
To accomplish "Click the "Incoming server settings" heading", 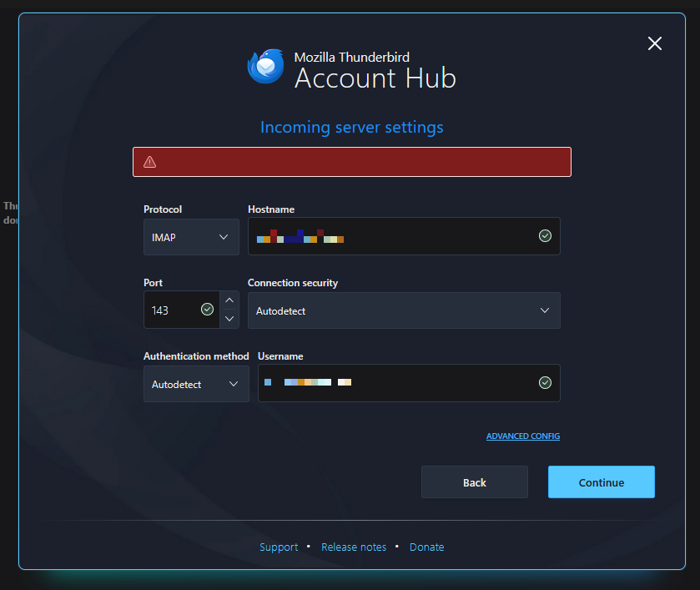I will (352, 128).
